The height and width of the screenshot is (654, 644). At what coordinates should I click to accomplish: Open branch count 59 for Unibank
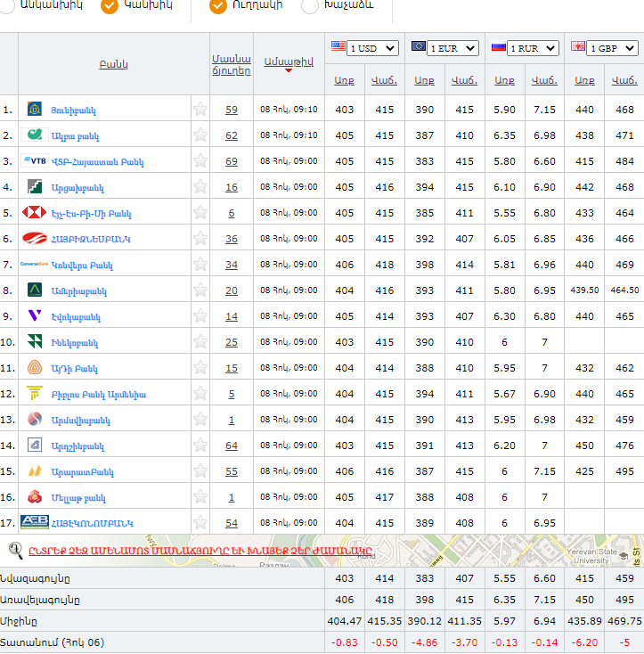232,110
